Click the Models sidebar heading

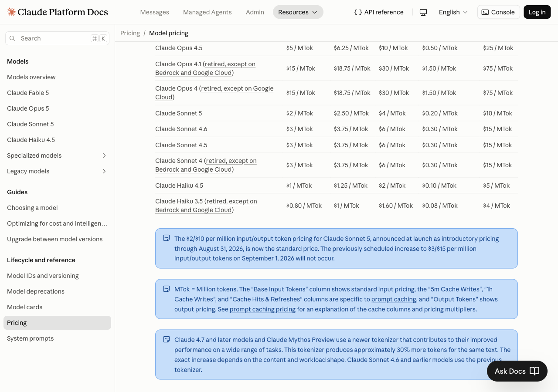pyautogui.click(x=18, y=61)
